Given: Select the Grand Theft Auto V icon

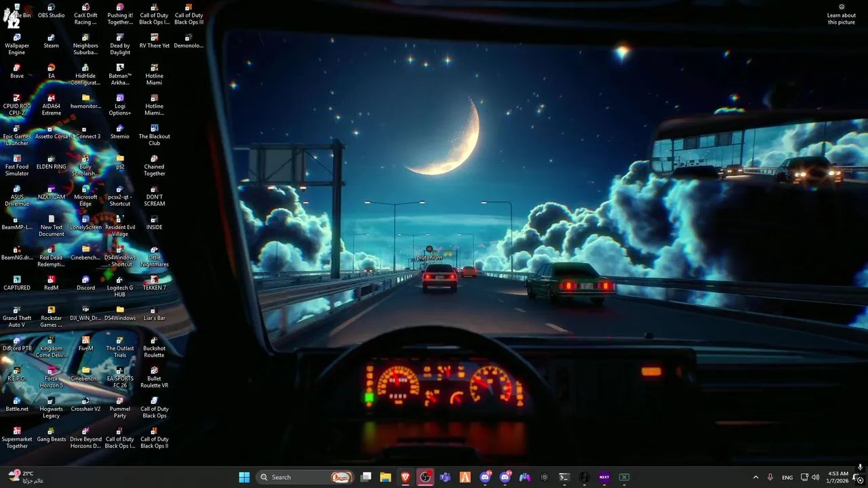Looking at the screenshot, I should tap(17, 317).
